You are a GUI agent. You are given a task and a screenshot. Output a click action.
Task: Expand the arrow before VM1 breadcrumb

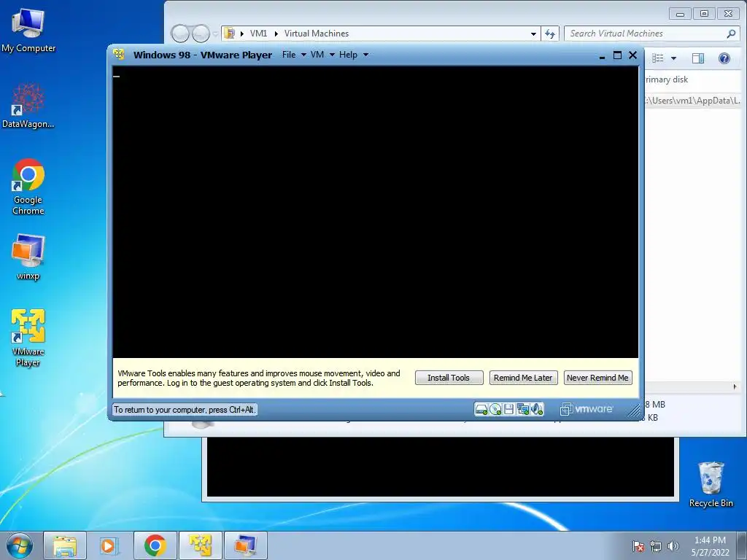pos(242,34)
